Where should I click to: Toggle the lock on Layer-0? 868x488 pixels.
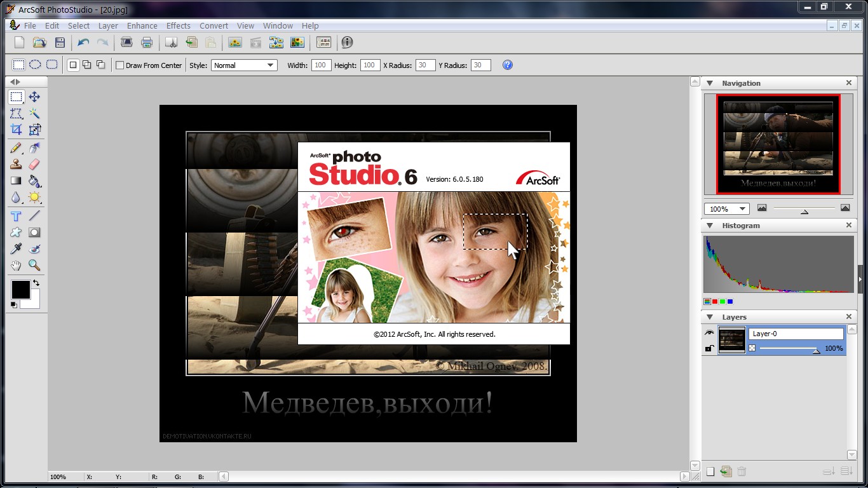pos(709,348)
